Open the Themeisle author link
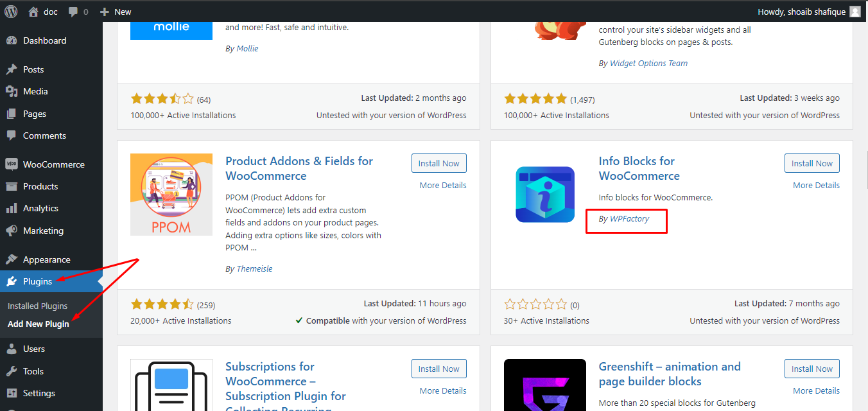868x411 pixels. (x=254, y=268)
